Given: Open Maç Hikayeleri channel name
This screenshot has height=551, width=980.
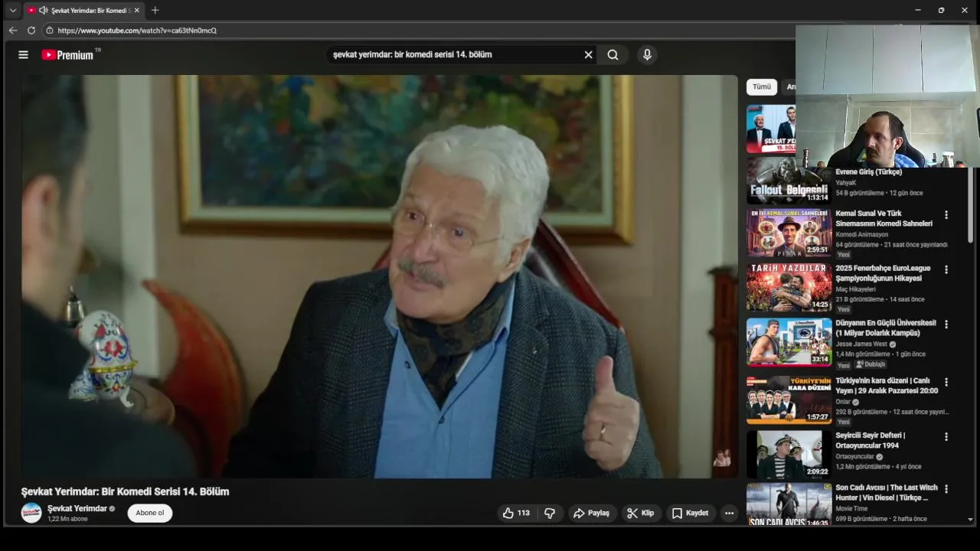Looking at the screenshot, I should click(856, 289).
